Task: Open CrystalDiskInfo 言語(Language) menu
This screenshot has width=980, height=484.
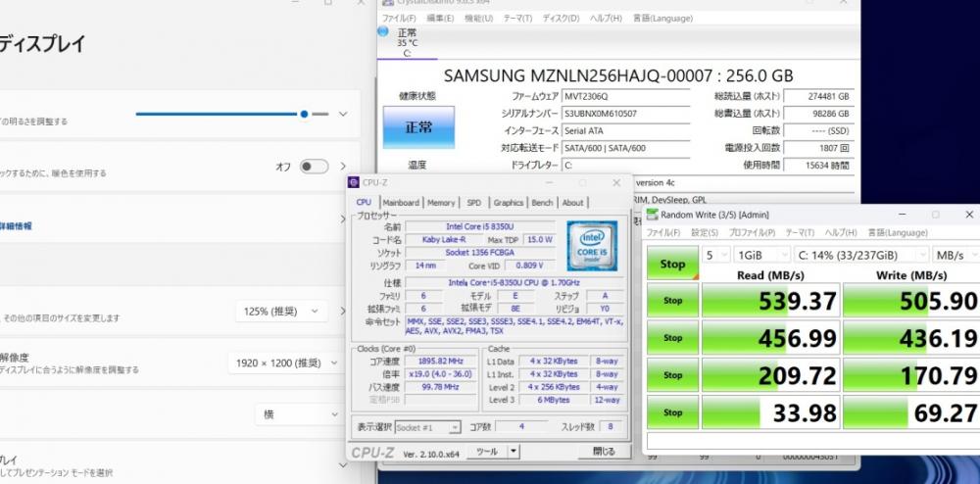Action: [x=662, y=19]
